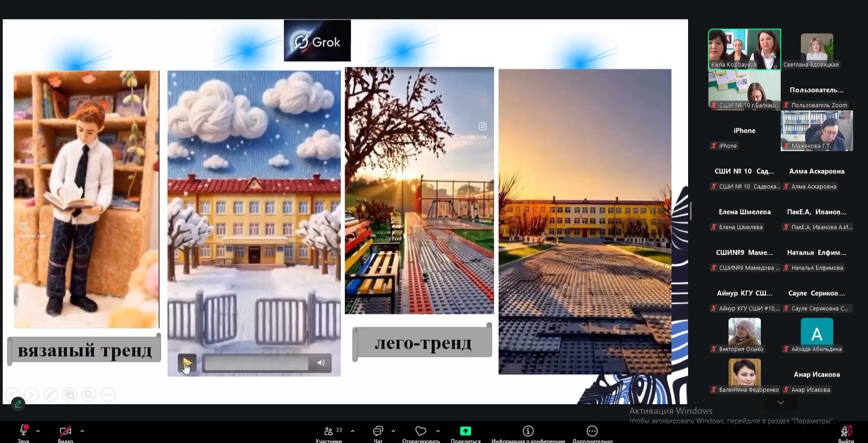Expand the chevron next to Участники
Viewport: 868px width, 443px height.
353,431
